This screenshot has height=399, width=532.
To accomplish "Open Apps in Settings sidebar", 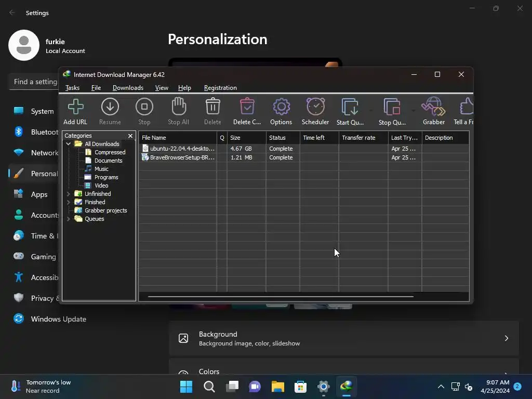I will click(34, 194).
